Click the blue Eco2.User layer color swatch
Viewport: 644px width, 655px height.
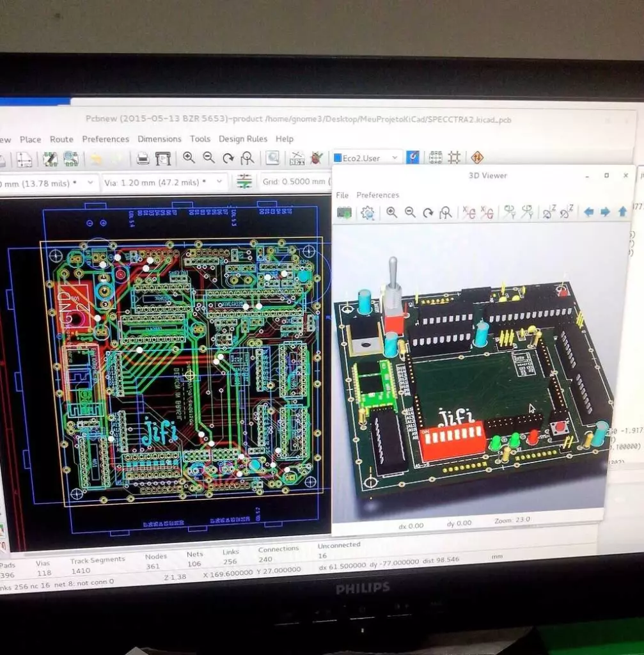tap(338, 158)
